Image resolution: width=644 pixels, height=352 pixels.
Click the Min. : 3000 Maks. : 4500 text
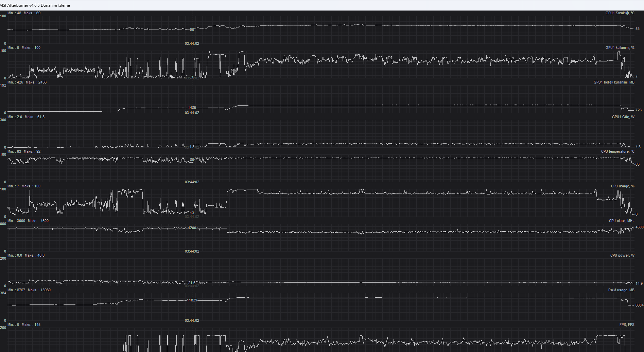point(28,221)
